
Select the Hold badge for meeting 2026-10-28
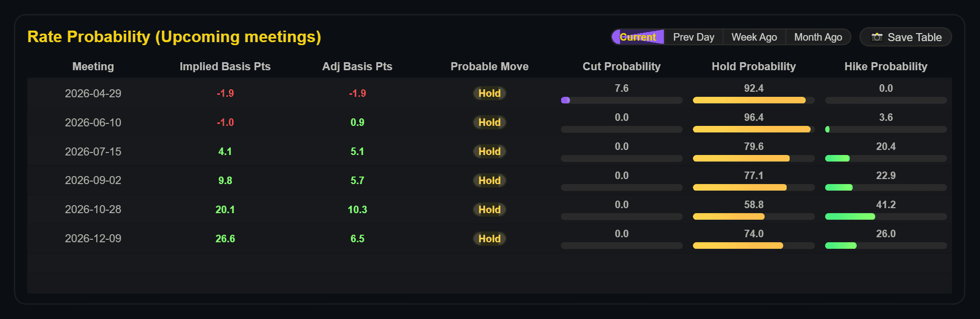pyautogui.click(x=489, y=210)
